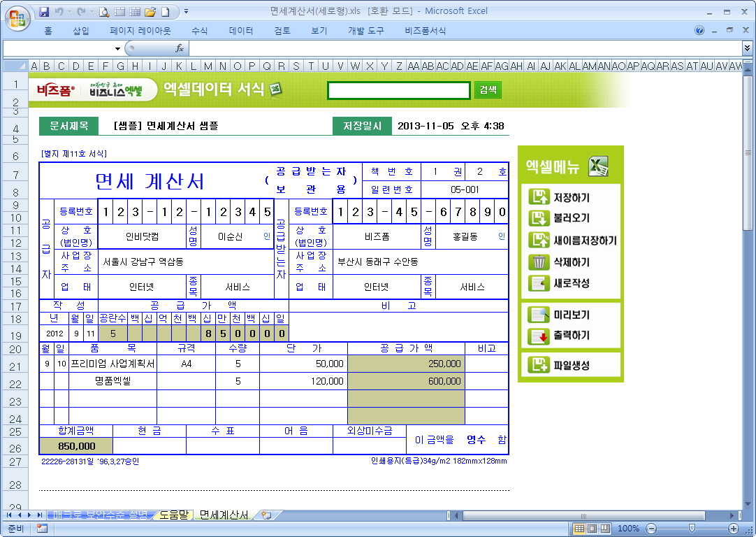
Task: Click the insert new worksheet tab icon
Action: point(266,515)
